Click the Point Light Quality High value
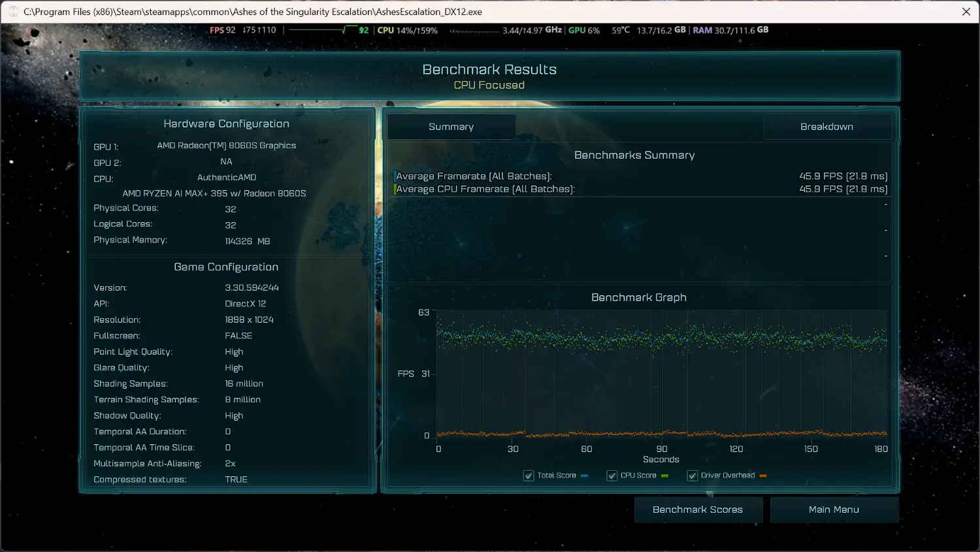Viewport: 980px width, 552px height. (x=234, y=352)
